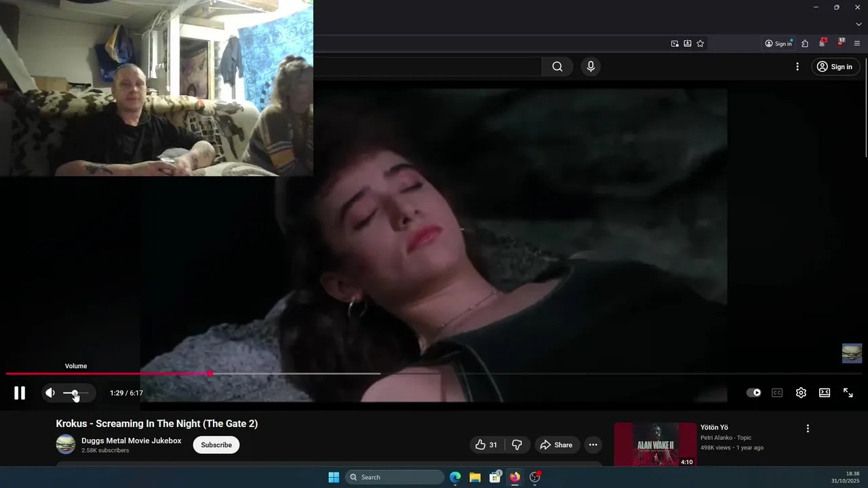Pause the playing video
868x488 pixels.
[x=20, y=393]
